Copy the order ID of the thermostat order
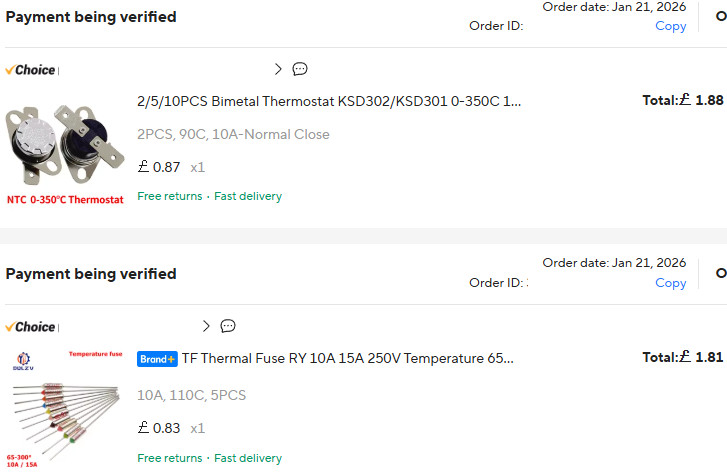 click(670, 26)
